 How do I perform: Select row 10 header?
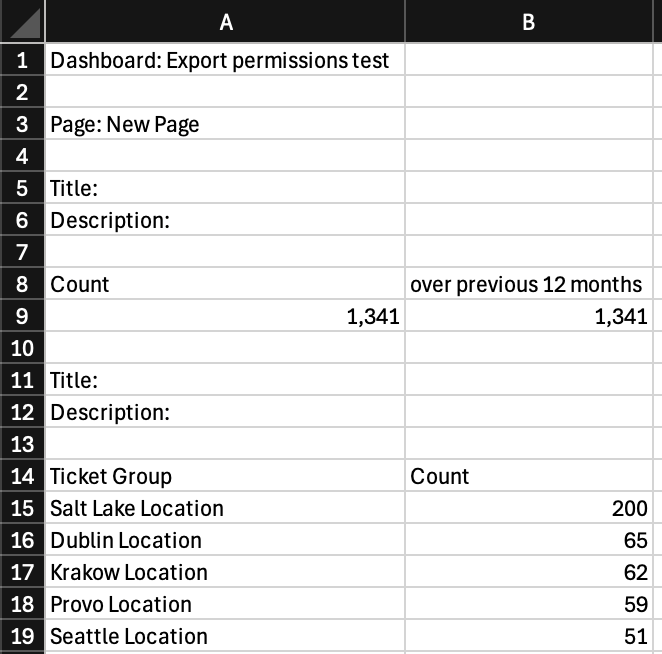(x=22, y=348)
